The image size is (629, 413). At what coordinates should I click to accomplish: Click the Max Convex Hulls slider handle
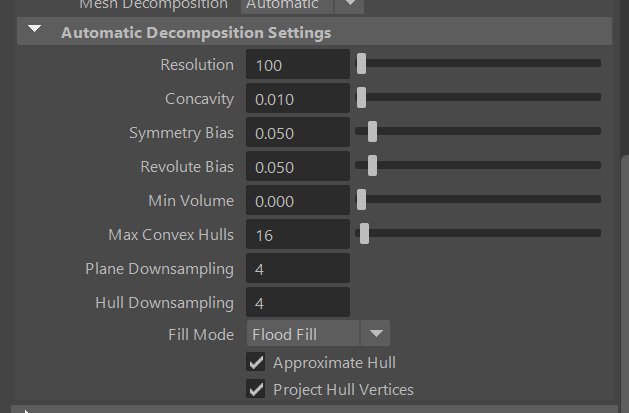pos(364,234)
